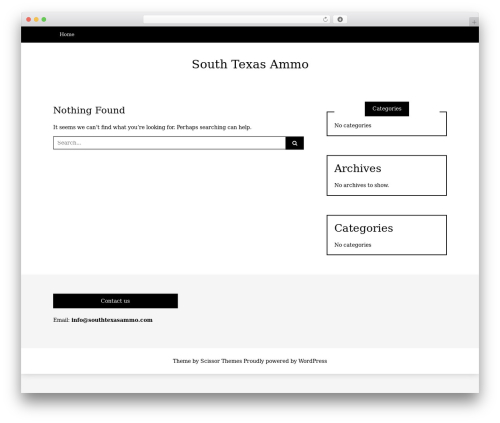
Task: Click the 'It seems we can't find' message
Action: 152,127
